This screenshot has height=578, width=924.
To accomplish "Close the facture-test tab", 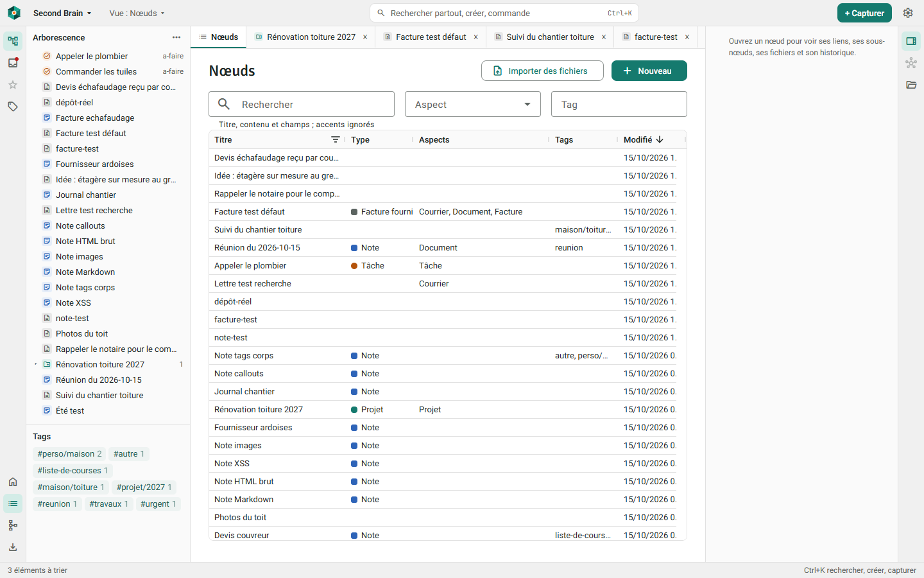I will tap(687, 37).
